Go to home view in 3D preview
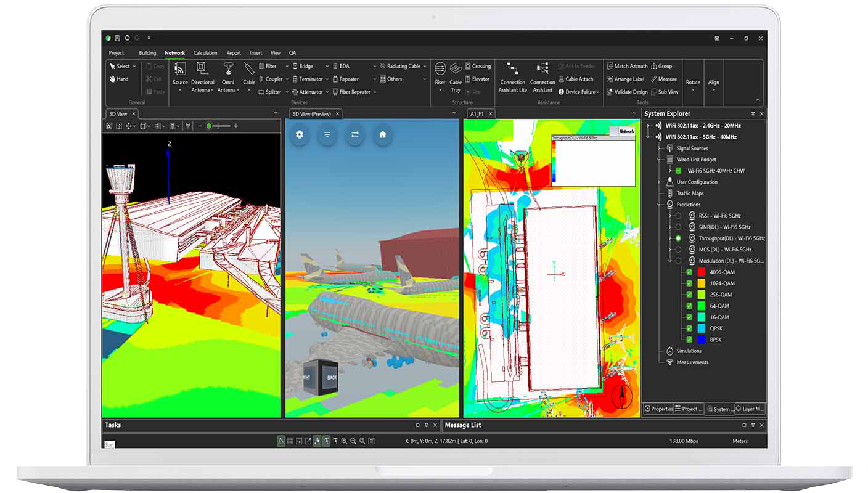This screenshot has width=868, height=493. 383,134
